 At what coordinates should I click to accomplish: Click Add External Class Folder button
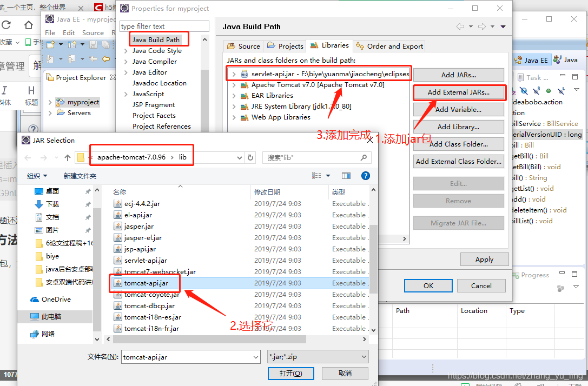tap(459, 161)
